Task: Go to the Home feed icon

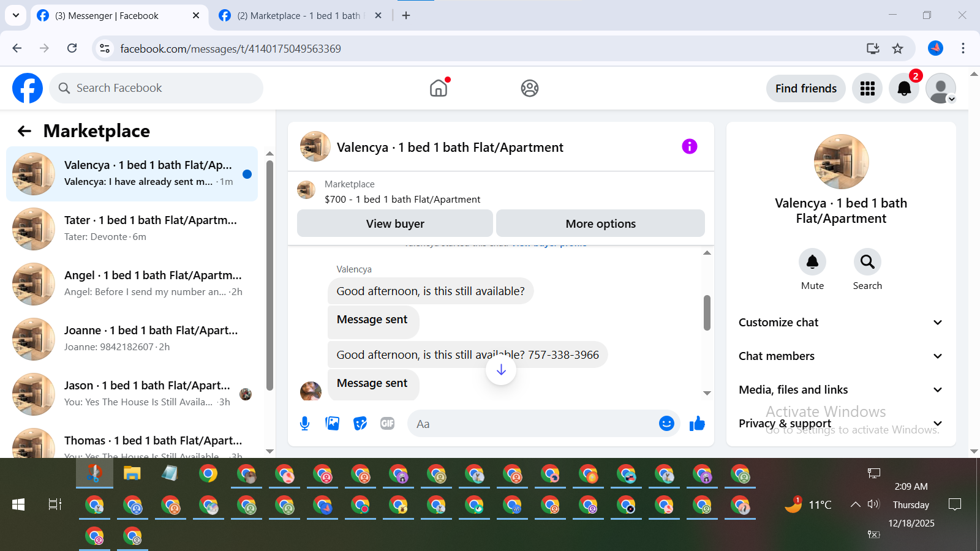Action: point(439,88)
